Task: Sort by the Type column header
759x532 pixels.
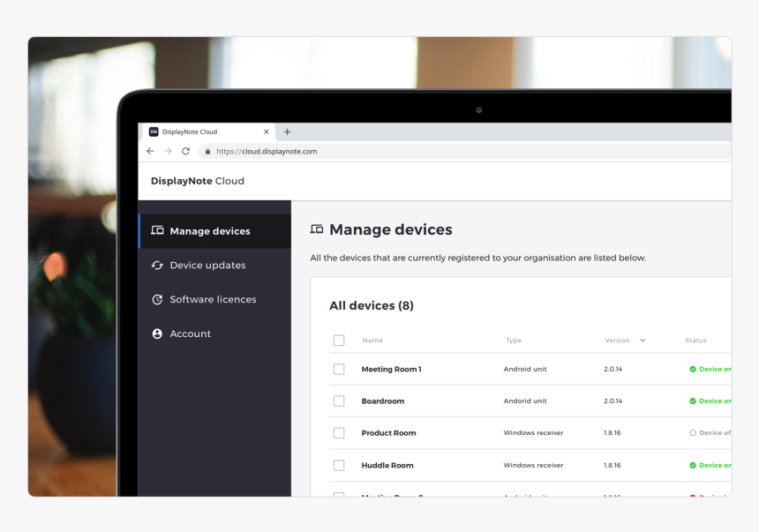Action: coord(514,341)
